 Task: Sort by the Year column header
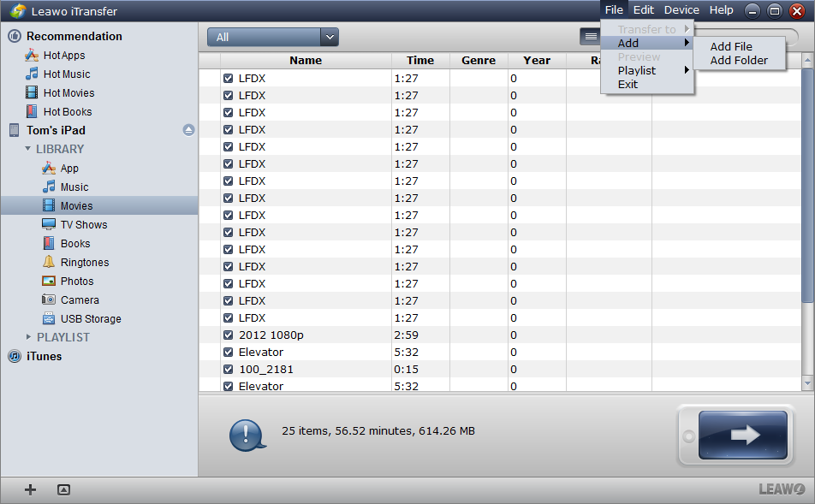pos(537,60)
